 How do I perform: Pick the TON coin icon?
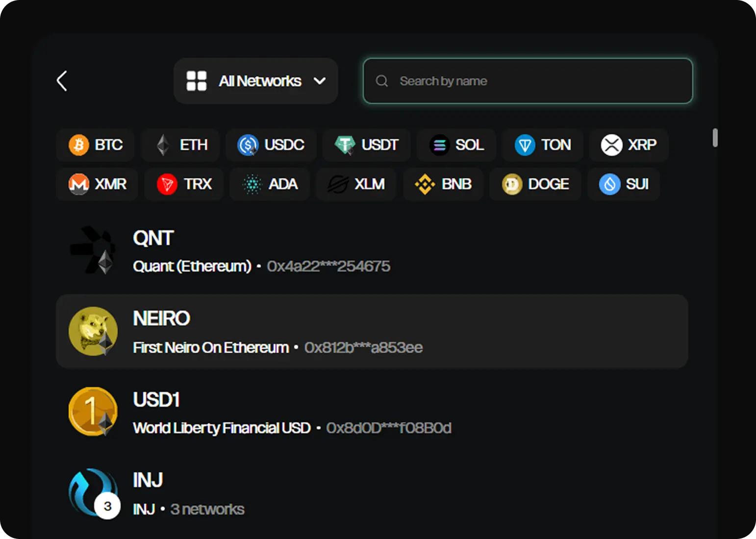(x=525, y=145)
